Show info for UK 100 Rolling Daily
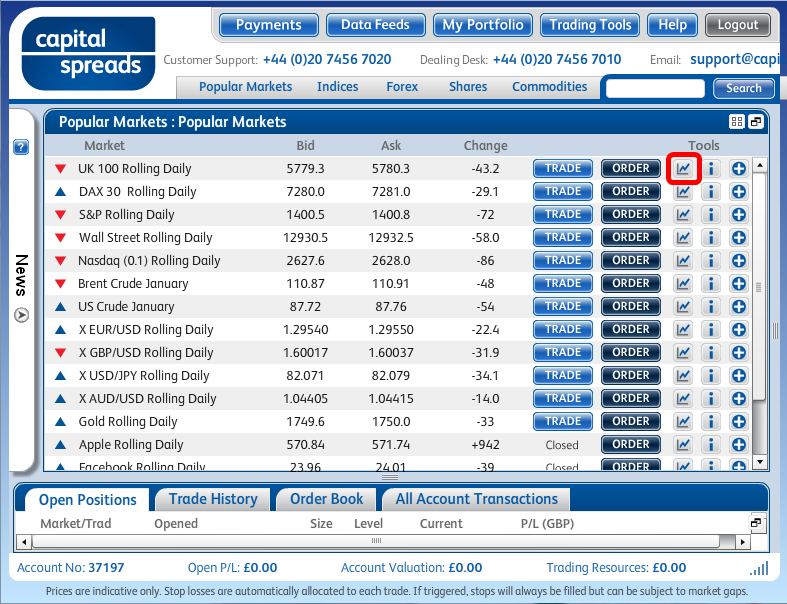The height and width of the screenshot is (604, 787). tap(711, 168)
